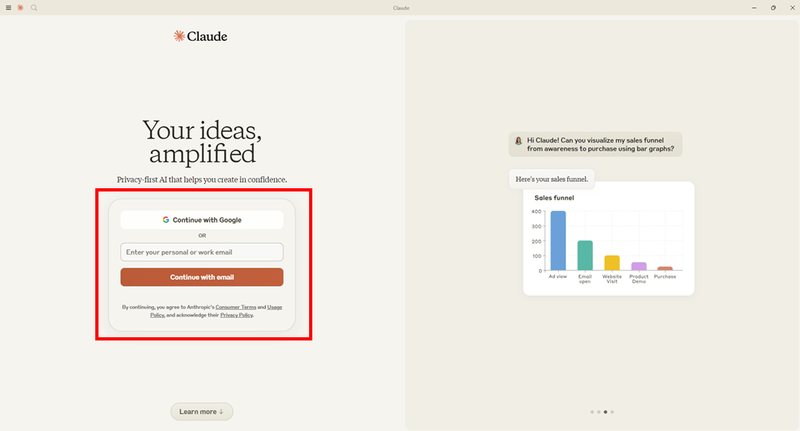Click the user avatar in the chat bubble
Screen dimensions: 800x431
518,141
